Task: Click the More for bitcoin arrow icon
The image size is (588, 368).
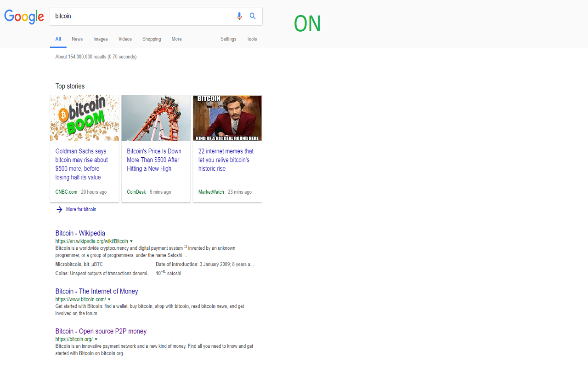Action: click(x=59, y=209)
